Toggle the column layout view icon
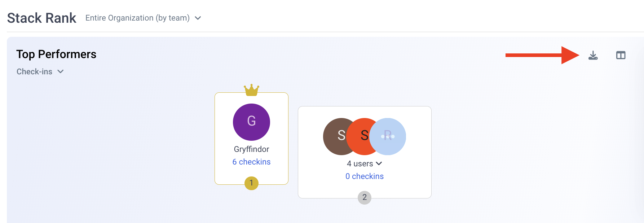Viewport: 644px width, 223px height. point(621,55)
